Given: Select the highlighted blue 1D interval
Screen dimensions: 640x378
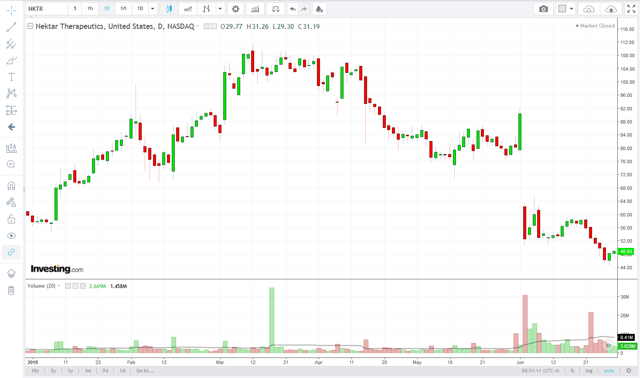Looking at the screenshot, I should coord(107,9).
